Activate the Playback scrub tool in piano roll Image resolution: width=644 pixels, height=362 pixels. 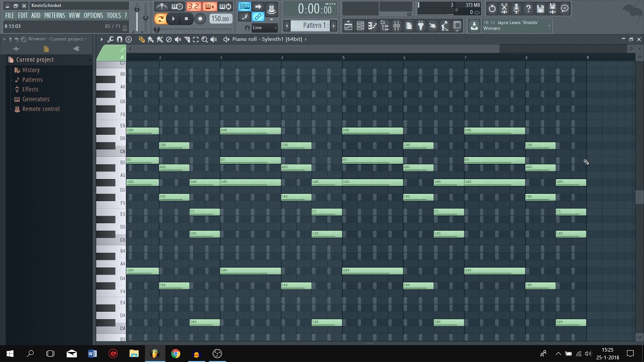[x=214, y=39]
